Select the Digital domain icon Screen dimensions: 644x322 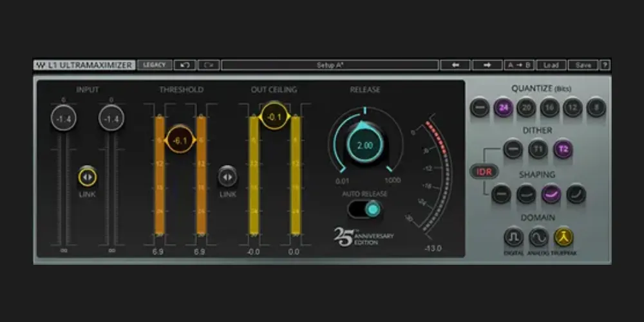pyautogui.click(x=514, y=238)
